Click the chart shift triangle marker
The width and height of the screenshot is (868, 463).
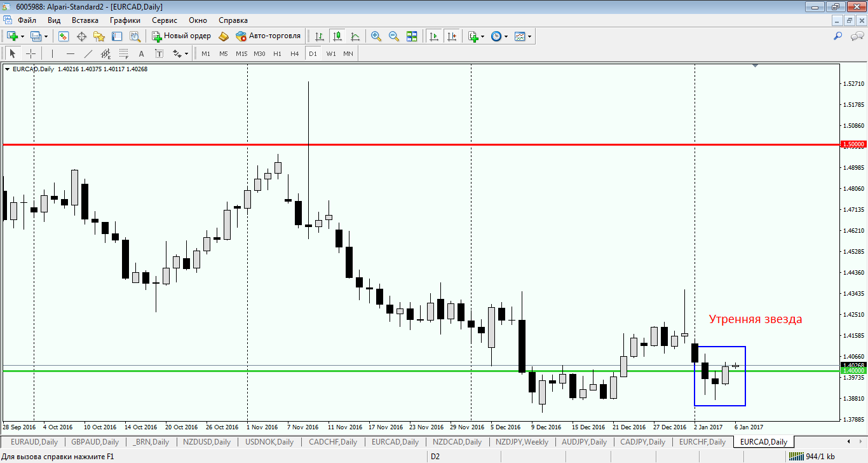(x=756, y=66)
